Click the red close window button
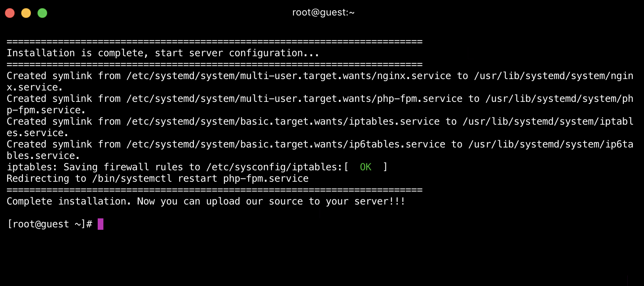Screen dimensions: 644x286 (x=10, y=13)
